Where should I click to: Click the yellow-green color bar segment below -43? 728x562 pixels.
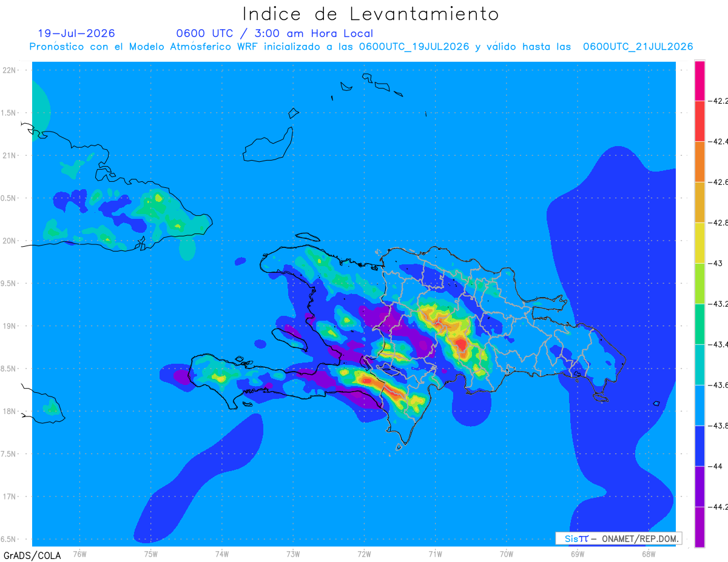click(x=699, y=284)
